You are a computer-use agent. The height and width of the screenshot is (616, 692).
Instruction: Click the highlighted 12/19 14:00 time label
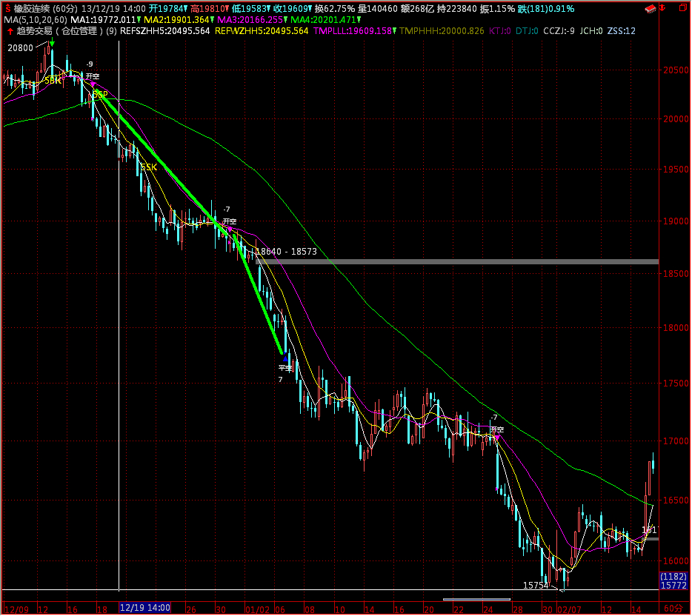coord(145,608)
